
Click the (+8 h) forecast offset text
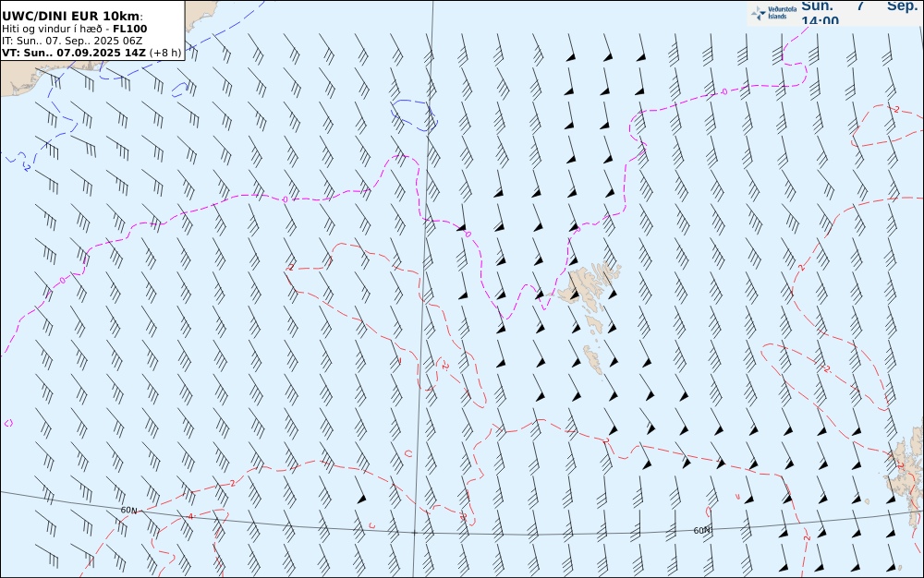pyautogui.click(x=165, y=53)
